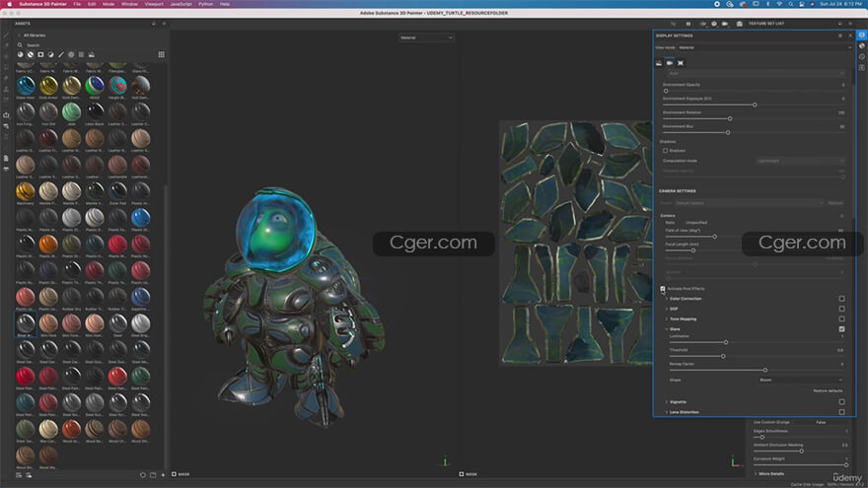The image size is (868, 488).
Task: Filter assets by Textures icon
Action: [81, 55]
